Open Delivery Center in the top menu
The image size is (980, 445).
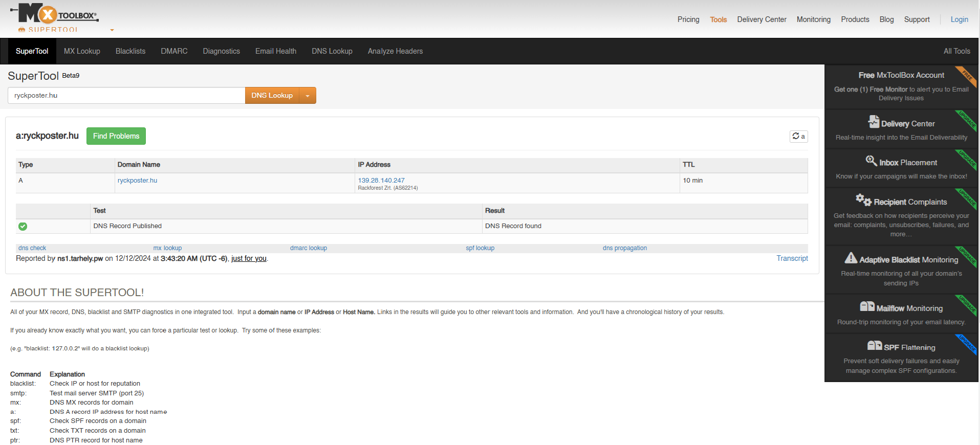761,19
